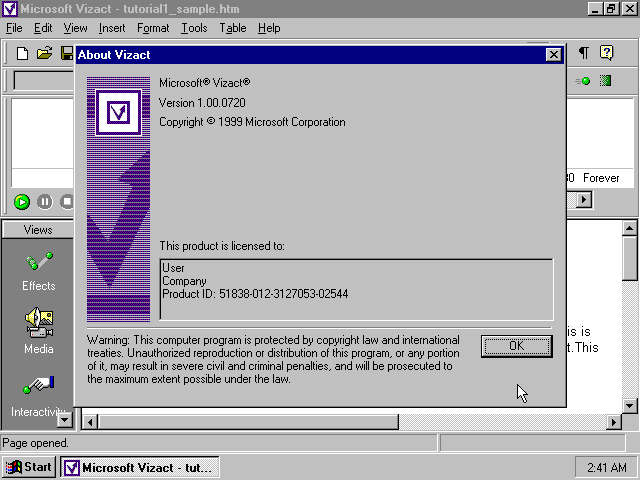
Task: Click the document vertical scroll down arrow
Action: (629, 406)
